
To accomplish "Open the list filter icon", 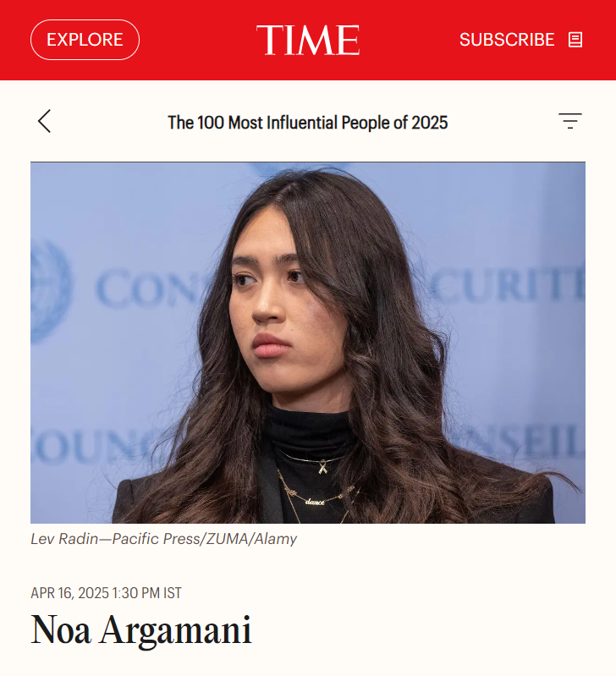I will click(569, 121).
